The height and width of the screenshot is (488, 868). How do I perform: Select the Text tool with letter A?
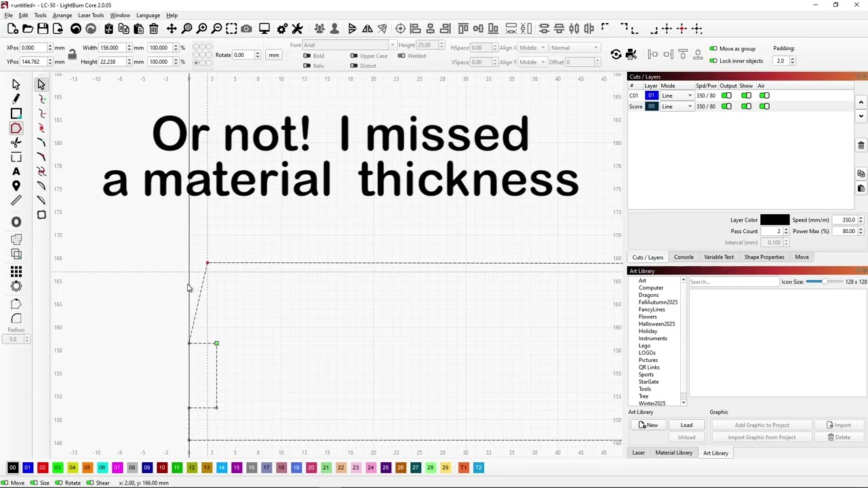point(16,171)
